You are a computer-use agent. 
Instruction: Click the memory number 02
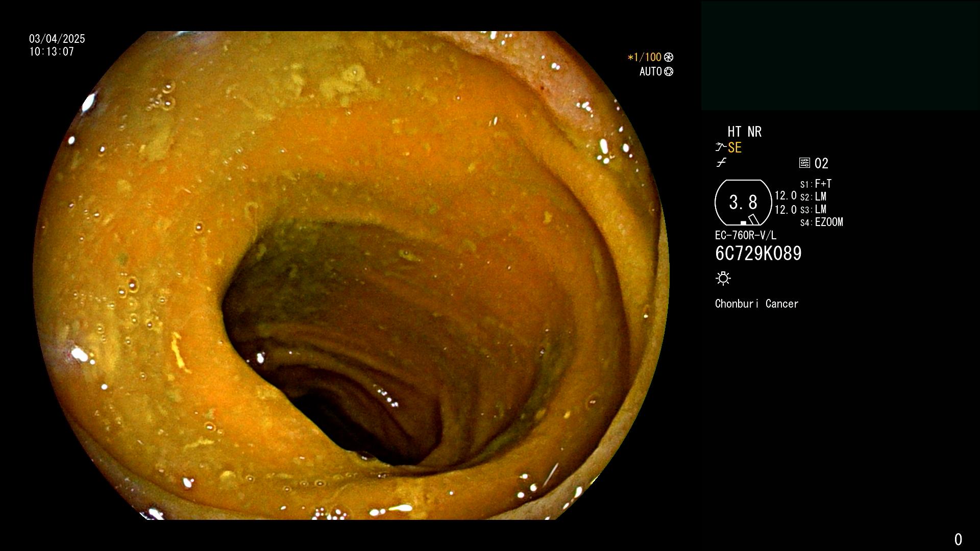coord(821,163)
